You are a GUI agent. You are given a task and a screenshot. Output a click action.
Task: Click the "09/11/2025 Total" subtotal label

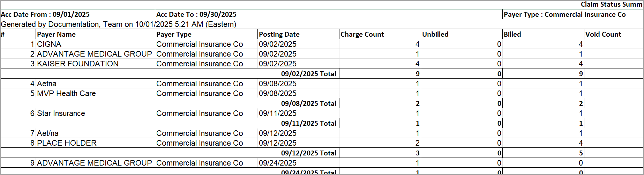tap(308, 123)
